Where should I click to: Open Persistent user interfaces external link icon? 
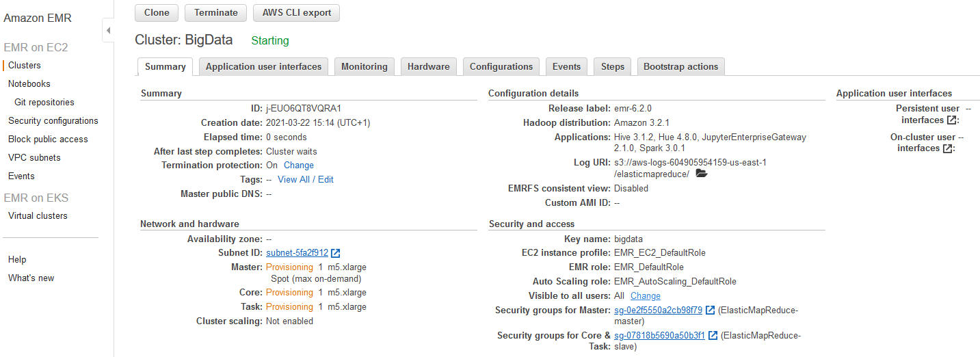951,120
